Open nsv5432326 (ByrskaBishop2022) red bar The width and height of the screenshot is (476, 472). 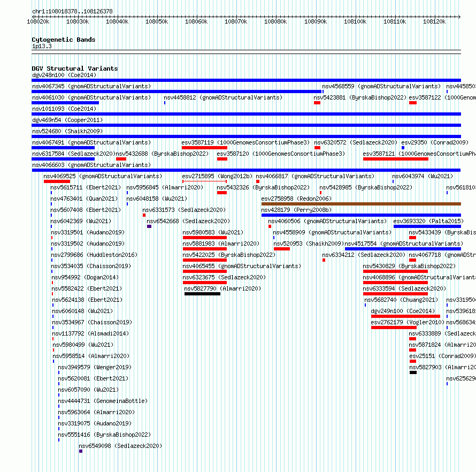[x=222, y=193]
